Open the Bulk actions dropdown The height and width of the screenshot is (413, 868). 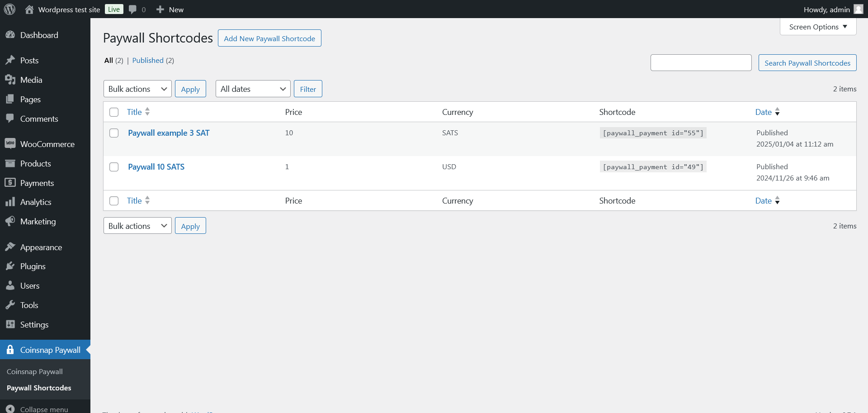click(x=137, y=89)
